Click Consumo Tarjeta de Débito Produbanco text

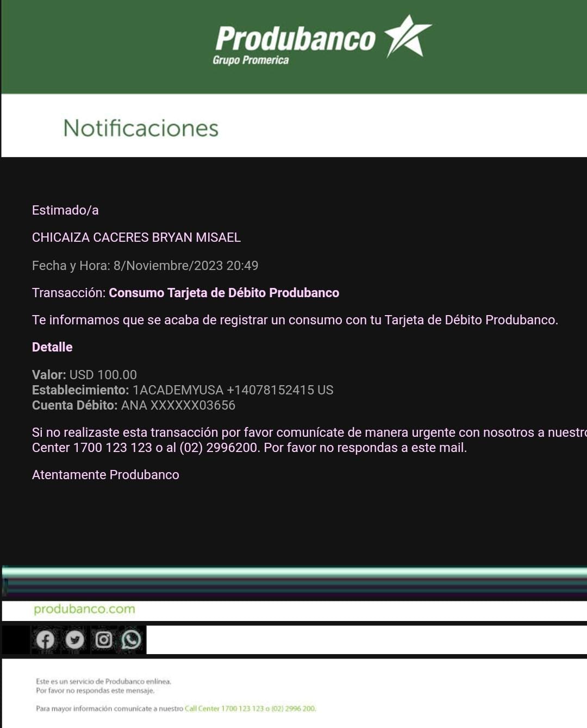point(224,293)
